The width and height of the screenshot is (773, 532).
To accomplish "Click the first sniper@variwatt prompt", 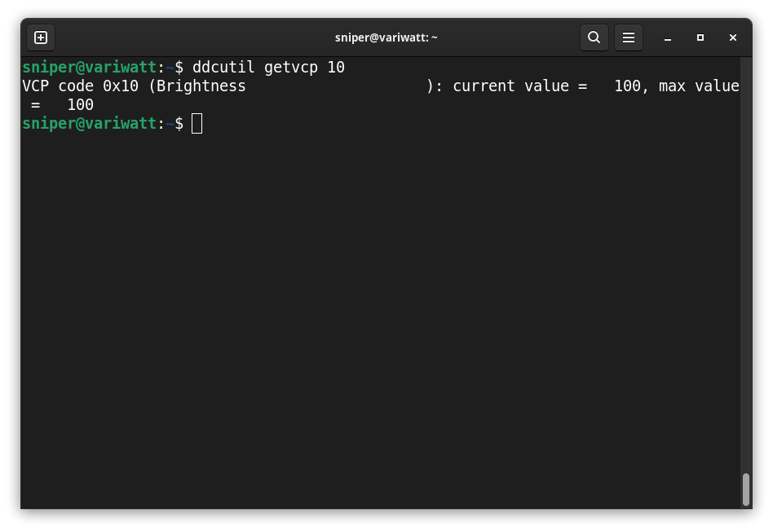I will coord(89,68).
